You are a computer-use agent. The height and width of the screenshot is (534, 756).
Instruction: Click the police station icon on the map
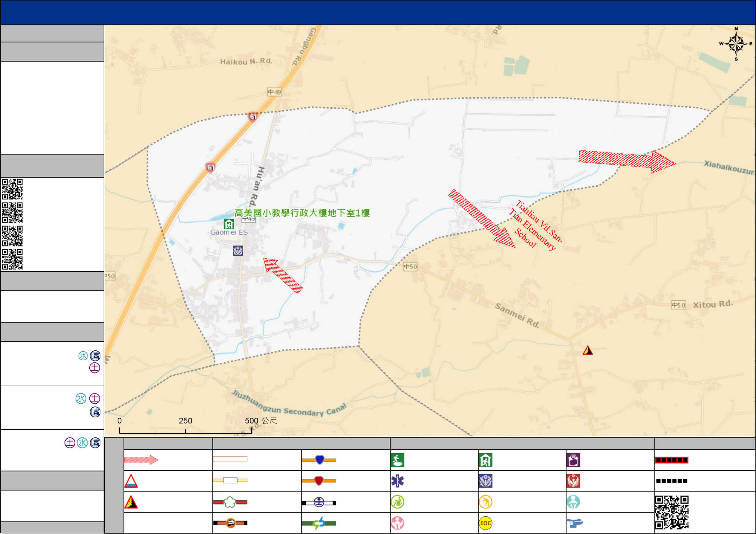pyautogui.click(x=238, y=251)
